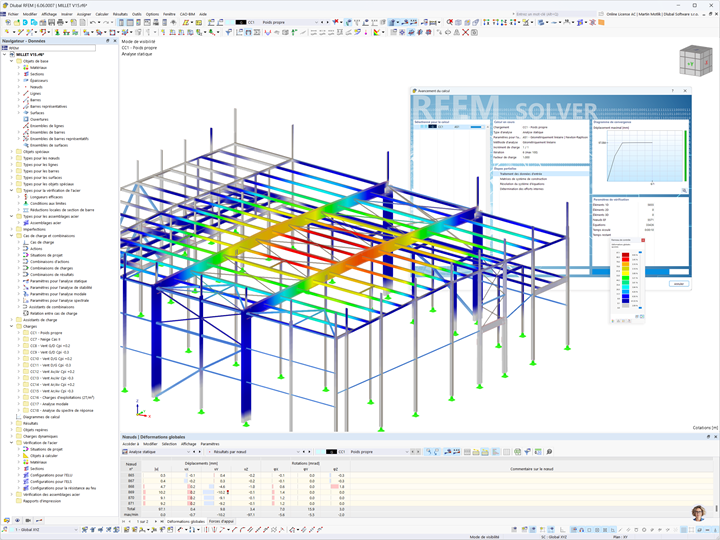Click the Undo arrow icon

[x=93, y=22]
